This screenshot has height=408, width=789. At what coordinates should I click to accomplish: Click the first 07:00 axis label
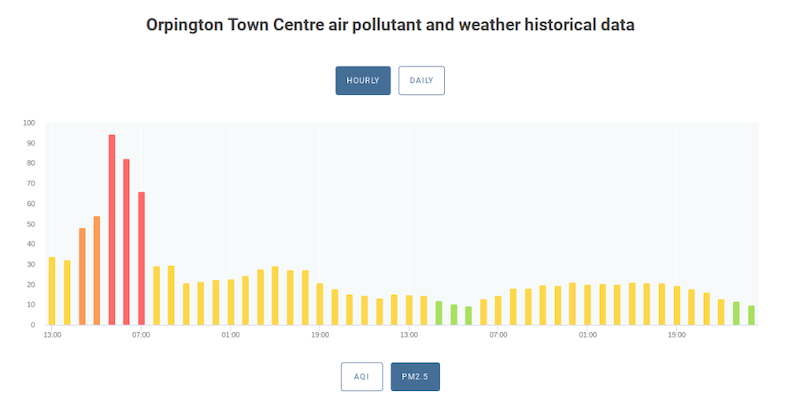coord(141,335)
